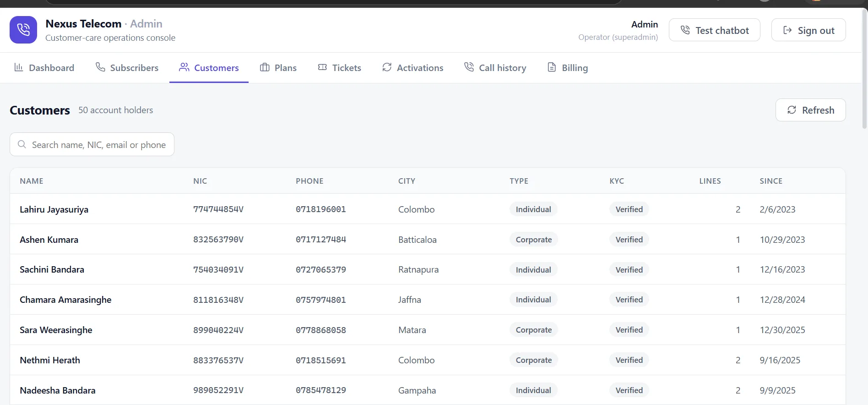The height and width of the screenshot is (405, 868).
Task: Click the Dashboard bar chart icon
Action: click(x=19, y=67)
